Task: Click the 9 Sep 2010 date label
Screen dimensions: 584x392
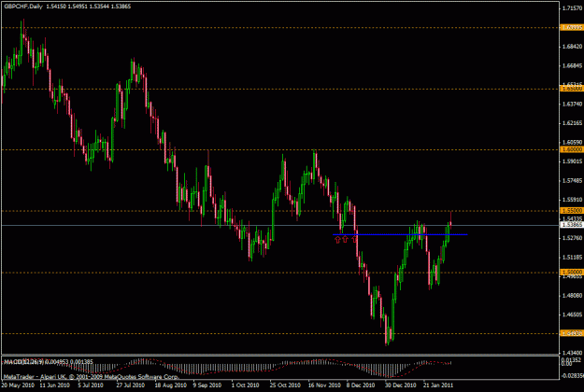Action: [x=207, y=385]
